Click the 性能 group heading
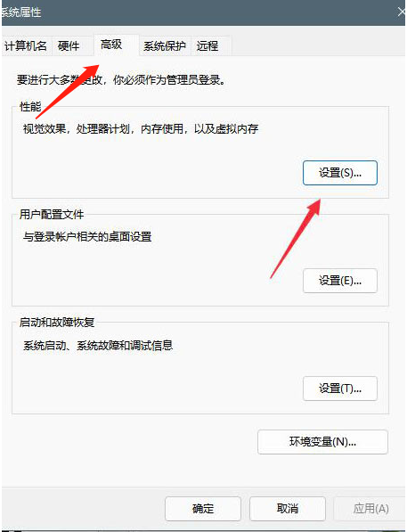Viewport: 407px width, 532px height. tap(30, 107)
